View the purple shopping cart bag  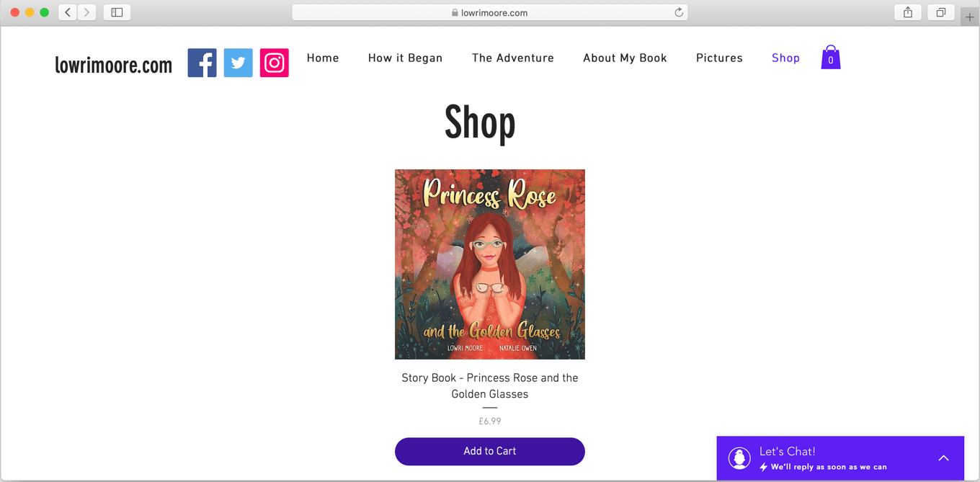831,58
